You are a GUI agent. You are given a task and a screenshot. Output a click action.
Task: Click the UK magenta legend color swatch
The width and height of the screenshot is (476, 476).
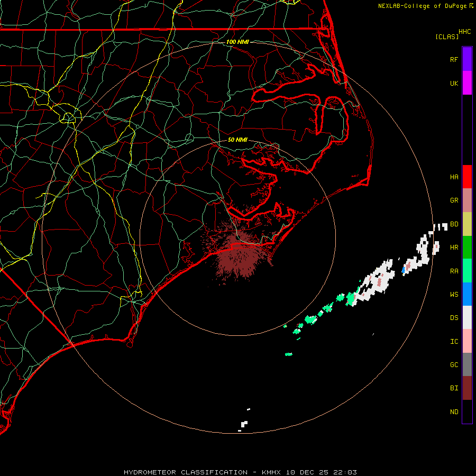coord(467,83)
